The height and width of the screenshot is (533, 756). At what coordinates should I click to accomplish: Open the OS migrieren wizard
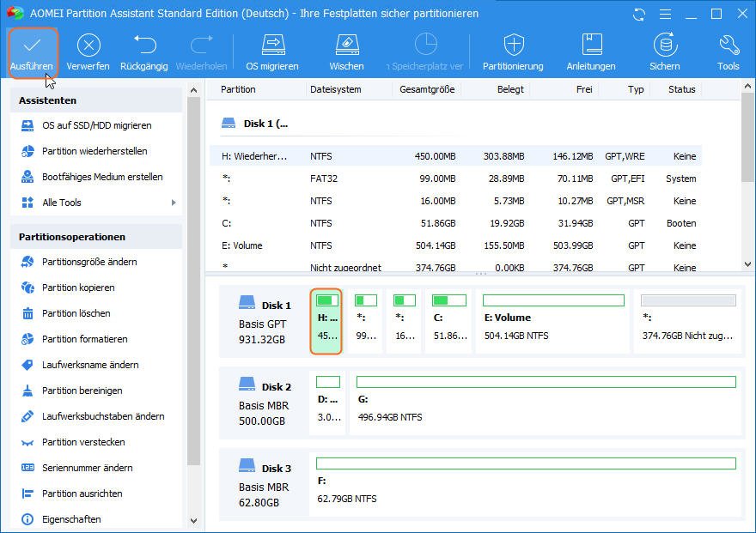(x=272, y=52)
